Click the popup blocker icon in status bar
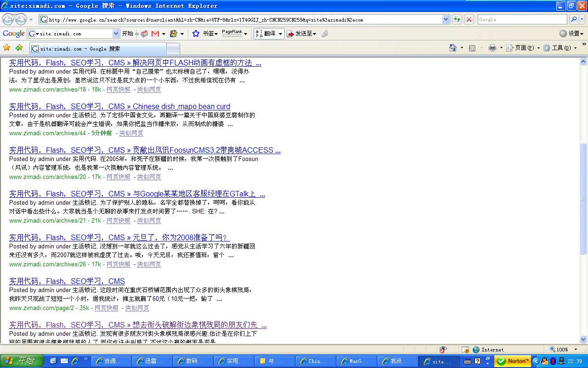The width and height of the screenshot is (588, 368). pyautogui.click(x=465, y=350)
